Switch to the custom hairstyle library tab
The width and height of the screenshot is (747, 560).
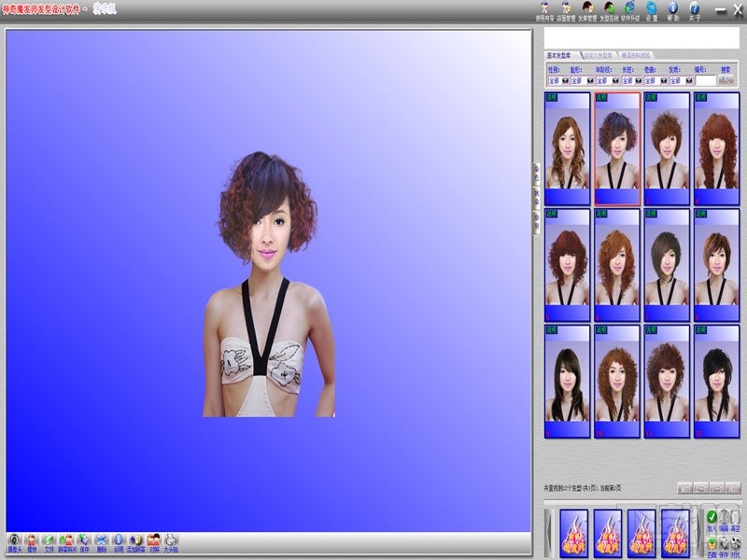click(598, 55)
